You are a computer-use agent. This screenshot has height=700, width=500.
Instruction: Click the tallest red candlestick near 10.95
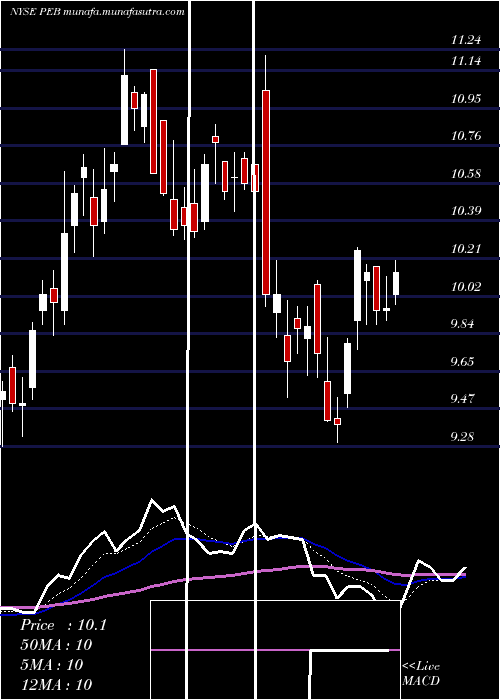266,192
